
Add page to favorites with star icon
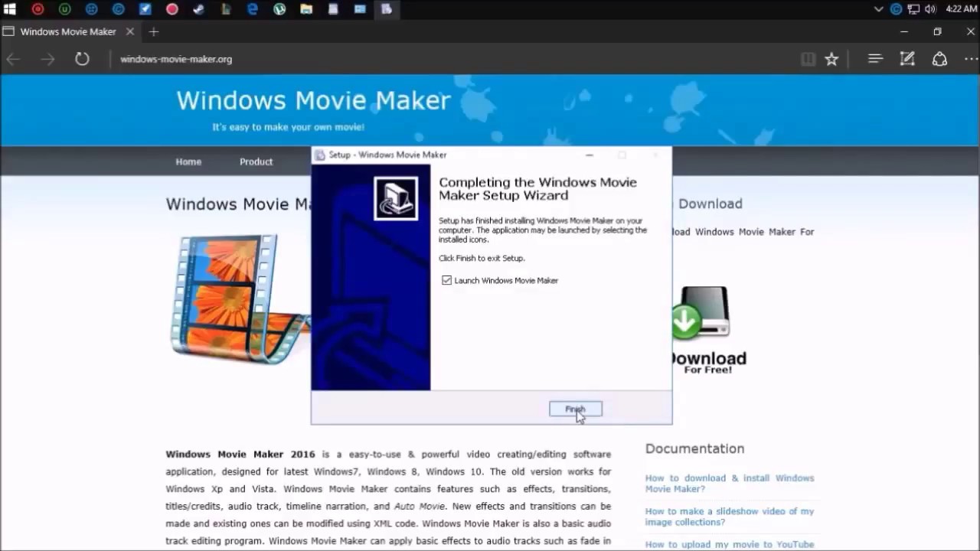(831, 59)
